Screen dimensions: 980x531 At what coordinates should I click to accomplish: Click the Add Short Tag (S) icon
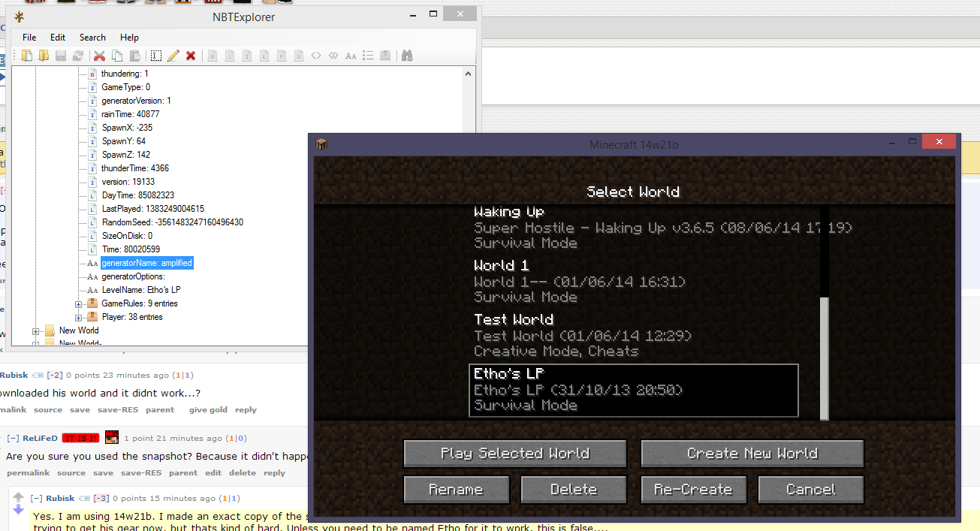(x=230, y=56)
